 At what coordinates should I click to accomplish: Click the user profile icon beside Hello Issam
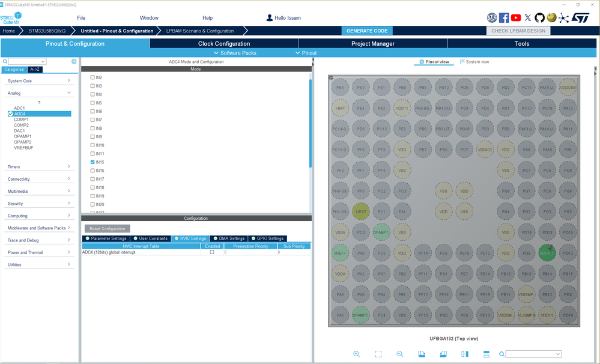(270, 17)
